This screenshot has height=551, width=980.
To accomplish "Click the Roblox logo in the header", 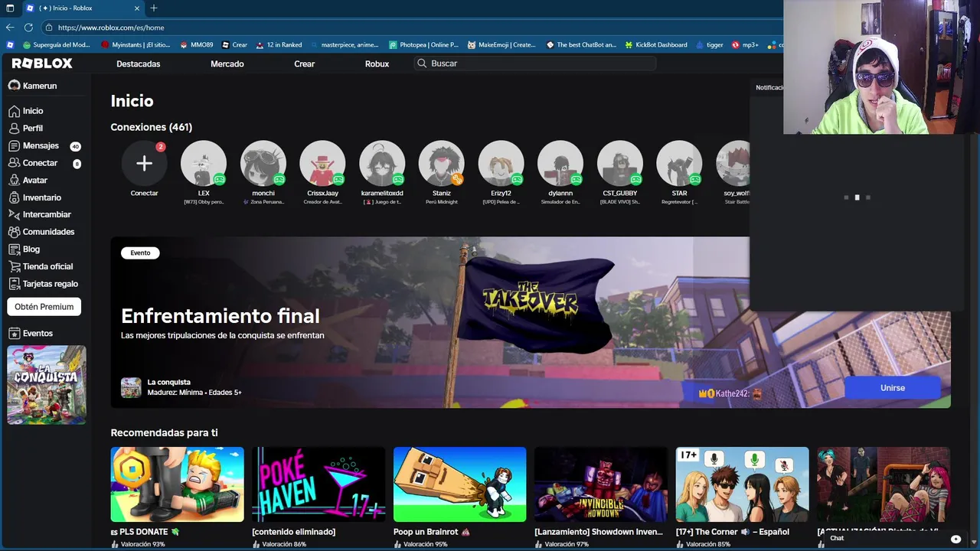I will pyautogui.click(x=42, y=64).
